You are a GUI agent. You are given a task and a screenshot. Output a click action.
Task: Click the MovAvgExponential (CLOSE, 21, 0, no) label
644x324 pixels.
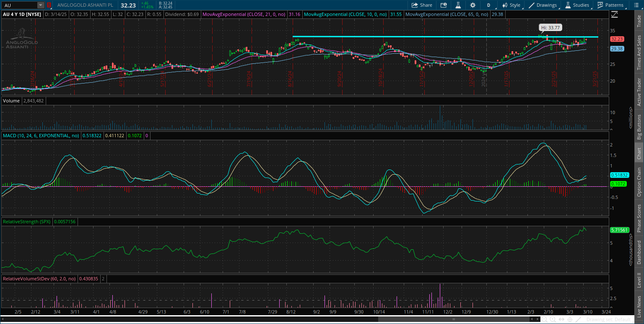point(244,14)
